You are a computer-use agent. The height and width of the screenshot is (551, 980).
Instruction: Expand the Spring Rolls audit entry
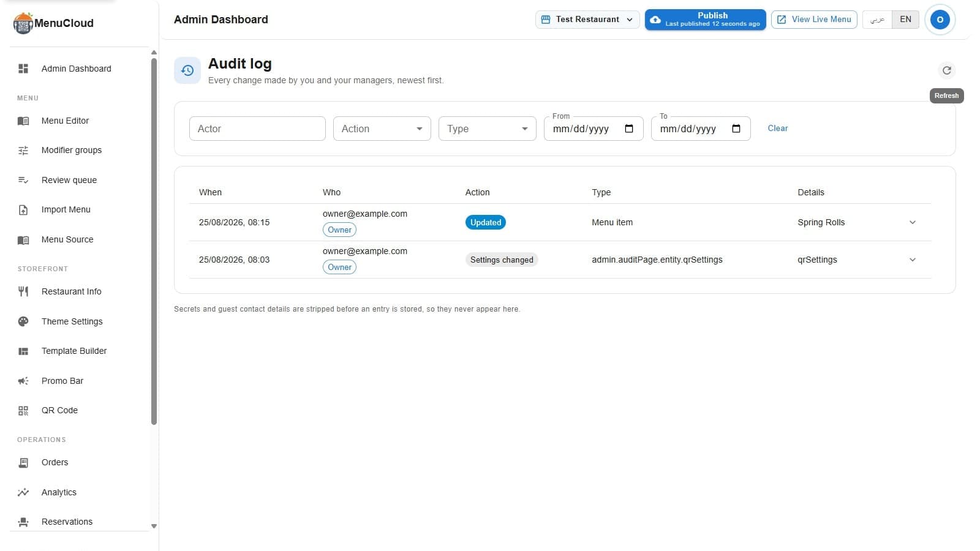pos(913,222)
